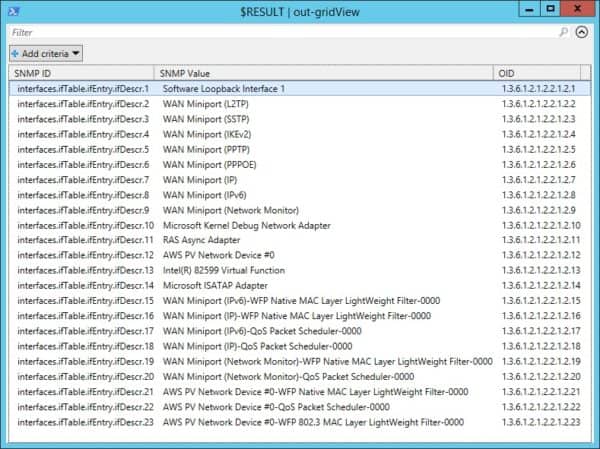The width and height of the screenshot is (600, 449).
Task: Select the Microsoft Kernel Debug Network Adapter row
Action: [x=245, y=226]
